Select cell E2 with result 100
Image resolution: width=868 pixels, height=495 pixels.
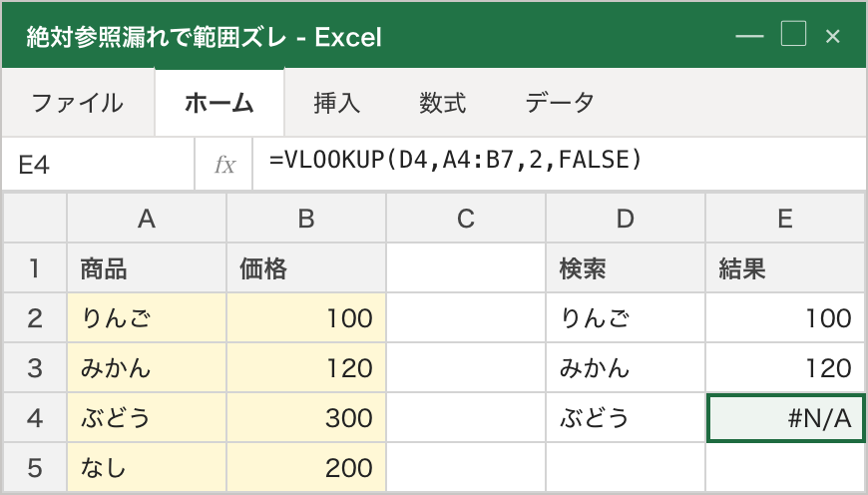coord(785,317)
